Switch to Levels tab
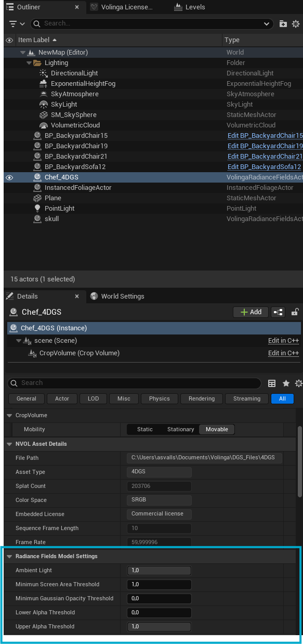The image size is (303, 644). pos(190,7)
